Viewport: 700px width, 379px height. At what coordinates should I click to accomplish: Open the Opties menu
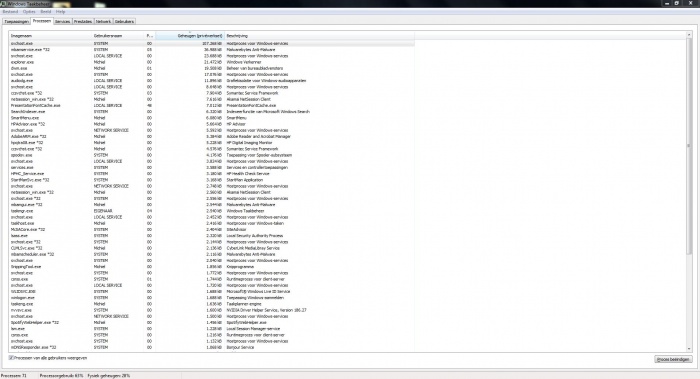pos(29,12)
